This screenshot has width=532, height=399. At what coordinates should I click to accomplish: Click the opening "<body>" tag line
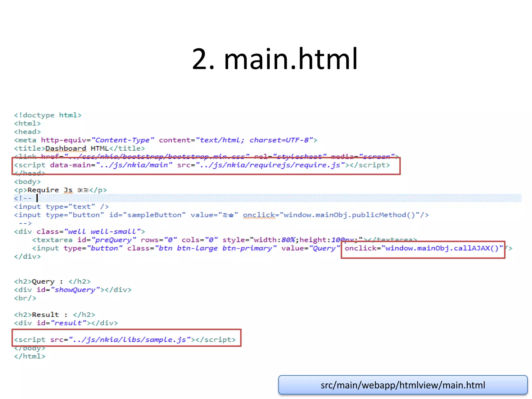tap(28, 182)
